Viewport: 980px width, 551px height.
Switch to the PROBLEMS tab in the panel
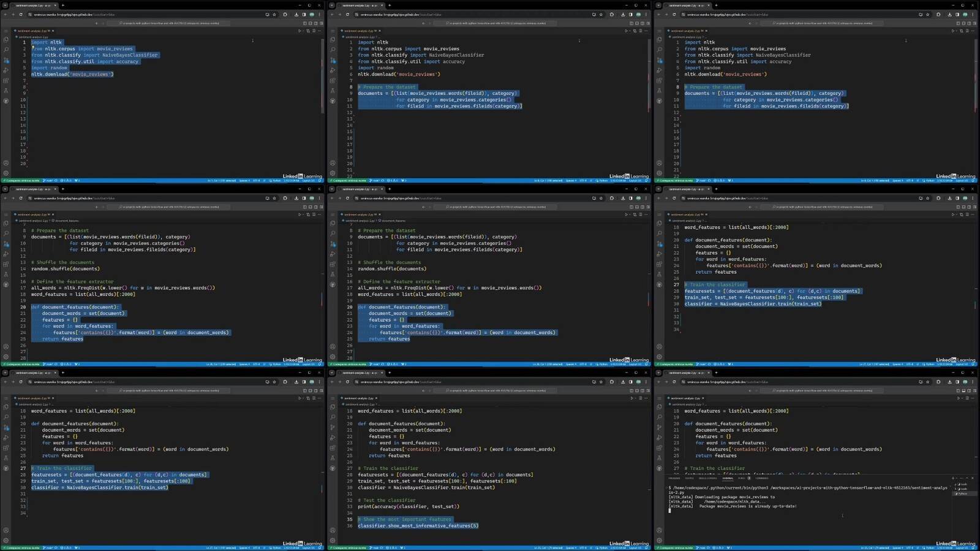point(674,478)
